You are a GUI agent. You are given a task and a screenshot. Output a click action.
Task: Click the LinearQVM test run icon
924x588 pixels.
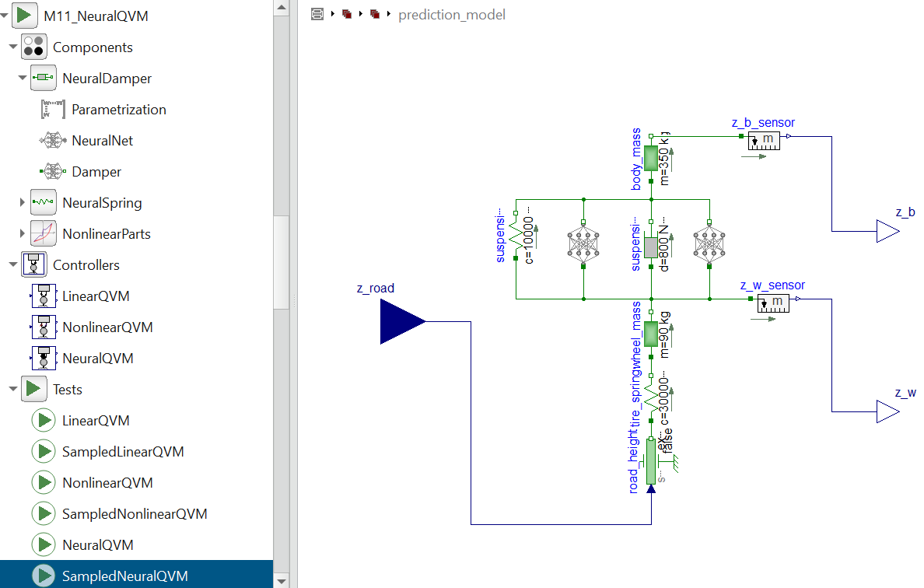click(43, 420)
